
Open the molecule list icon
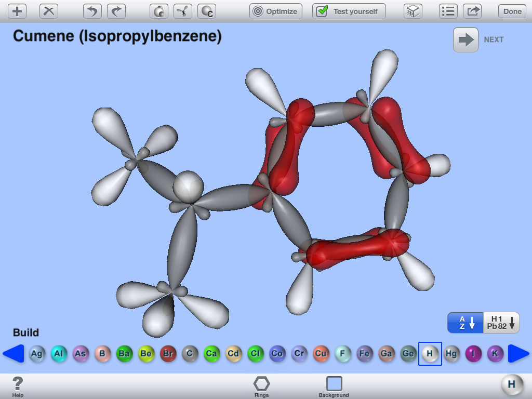click(448, 11)
